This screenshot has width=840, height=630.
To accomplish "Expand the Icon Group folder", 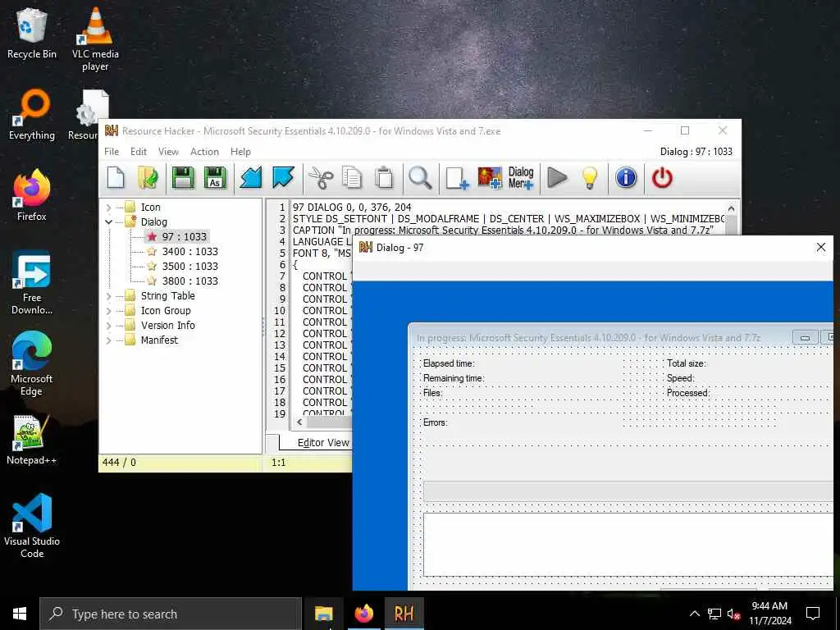I will (x=109, y=311).
